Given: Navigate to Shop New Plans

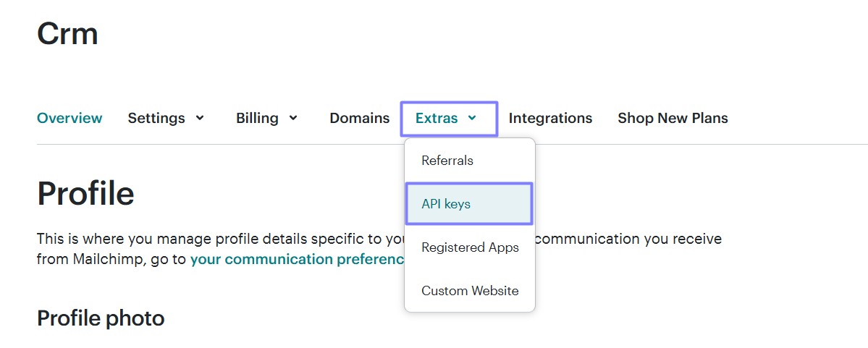Looking at the screenshot, I should click(x=673, y=118).
